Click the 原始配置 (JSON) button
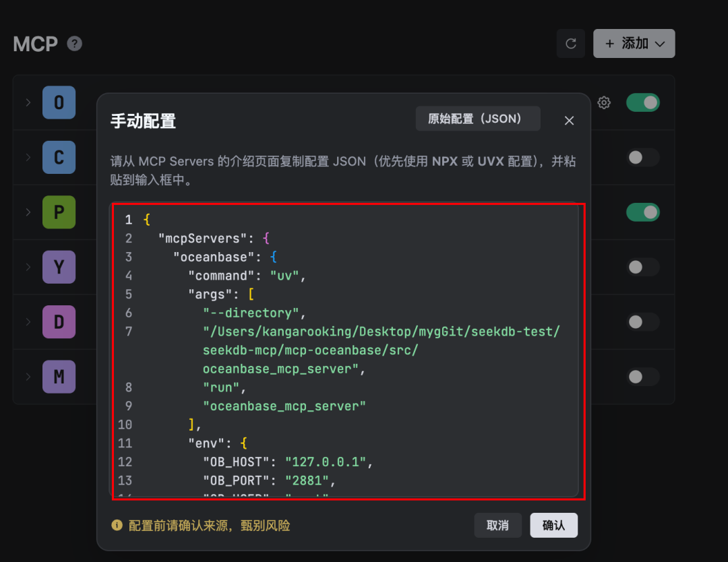Screen dimensions: 728x562 (478, 119)
